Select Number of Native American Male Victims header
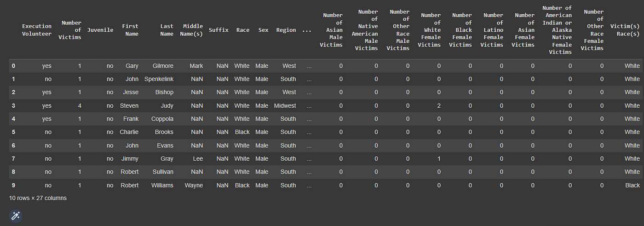The image size is (644, 226). 365,30
